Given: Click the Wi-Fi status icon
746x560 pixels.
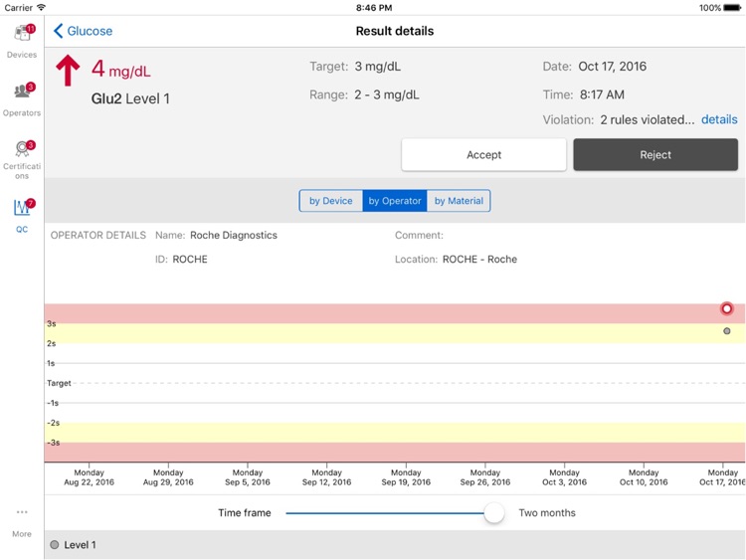Looking at the screenshot, I should pyautogui.click(x=42, y=7).
